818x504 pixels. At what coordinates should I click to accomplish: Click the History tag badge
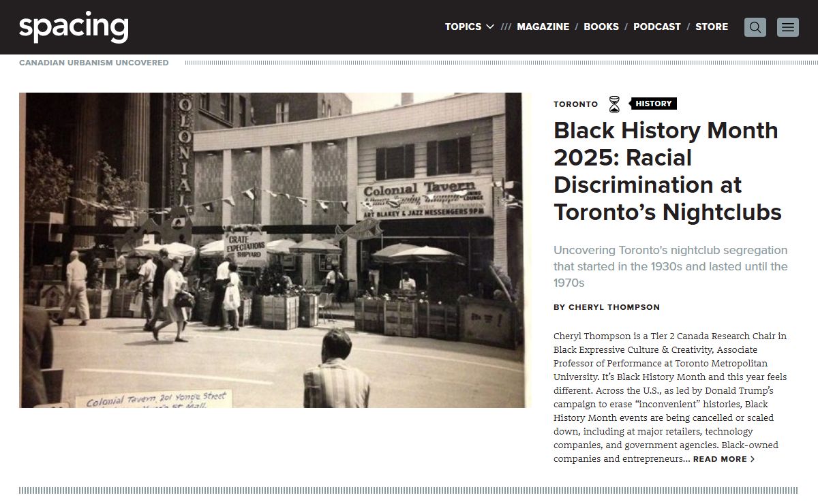point(653,104)
